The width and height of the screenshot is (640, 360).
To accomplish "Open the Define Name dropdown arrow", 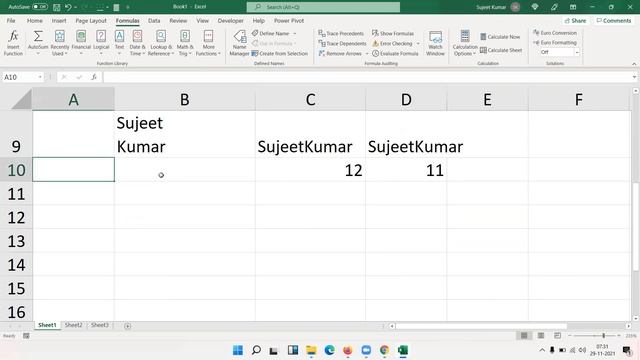I will pos(295,33).
